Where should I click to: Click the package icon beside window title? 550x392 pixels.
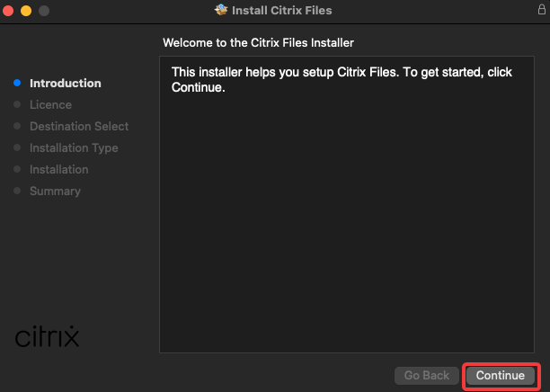tap(222, 11)
